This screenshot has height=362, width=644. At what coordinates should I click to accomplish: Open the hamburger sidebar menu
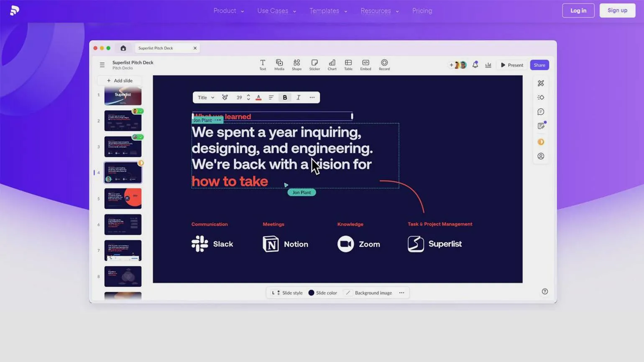pos(102,65)
